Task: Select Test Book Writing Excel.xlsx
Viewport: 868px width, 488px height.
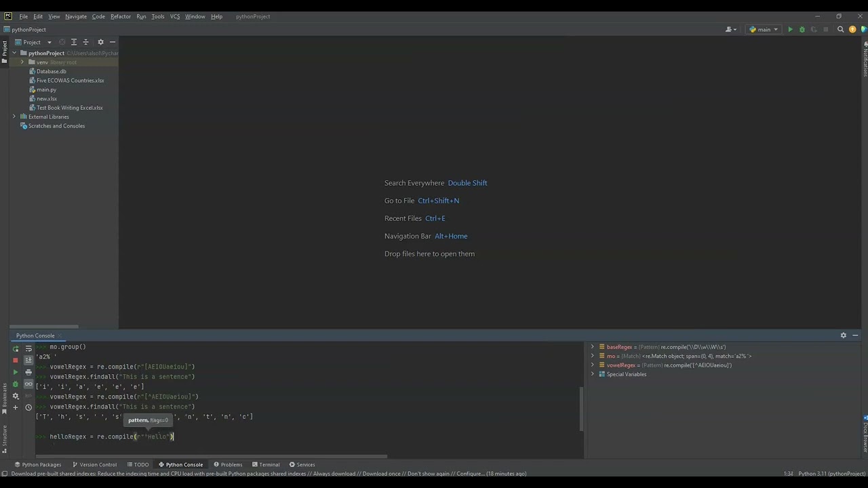Action: click(x=69, y=108)
